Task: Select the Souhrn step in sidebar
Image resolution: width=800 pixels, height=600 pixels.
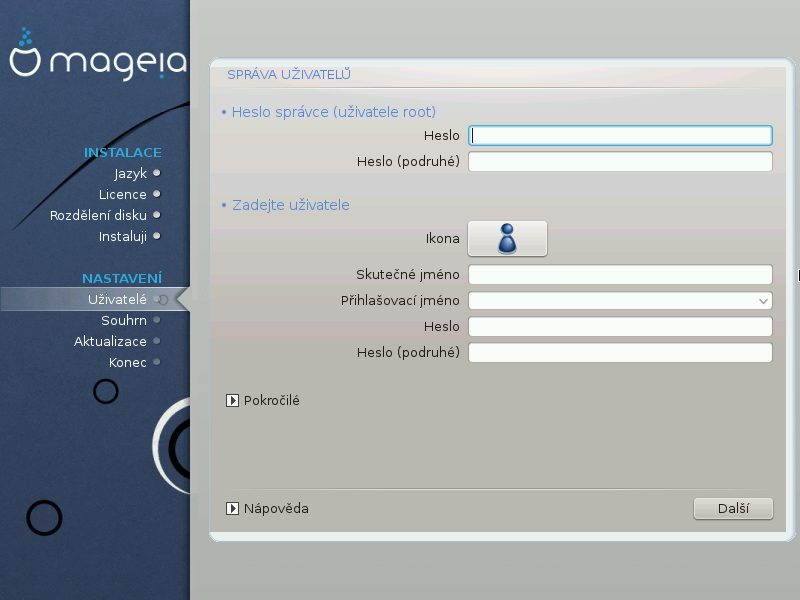Action: [123, 320]
